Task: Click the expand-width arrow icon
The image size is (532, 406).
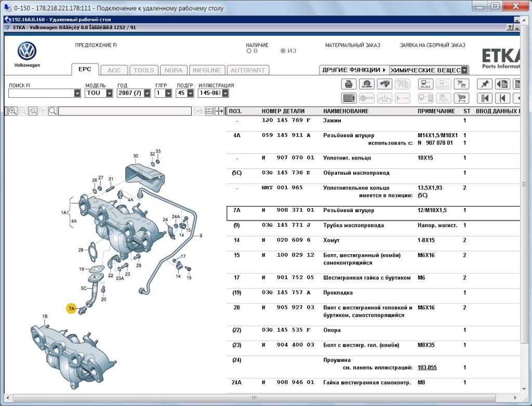Action: [219, 111]
